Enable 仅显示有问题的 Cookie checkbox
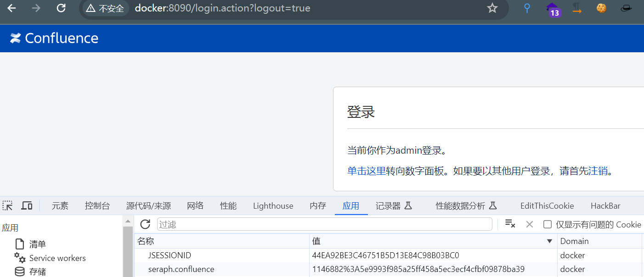Image resolution: width=644 pixels, height=277 pixels. click(x=547, y=224)
